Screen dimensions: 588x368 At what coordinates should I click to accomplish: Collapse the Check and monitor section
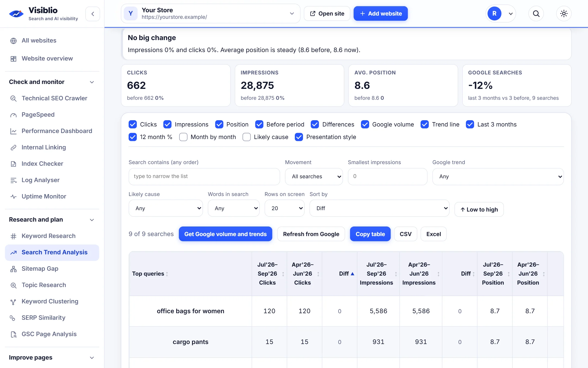pyautogui.click(x=52, y=82)
